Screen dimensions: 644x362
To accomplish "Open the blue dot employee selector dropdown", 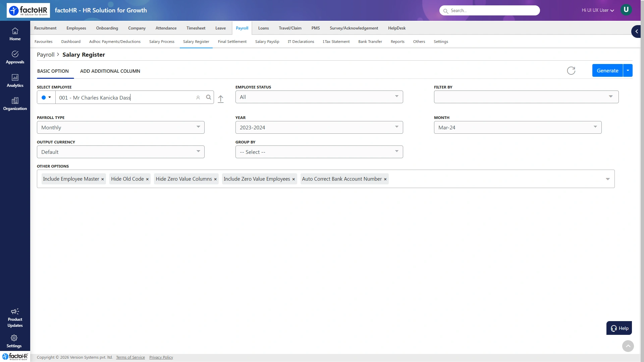I will pos(46,98).
